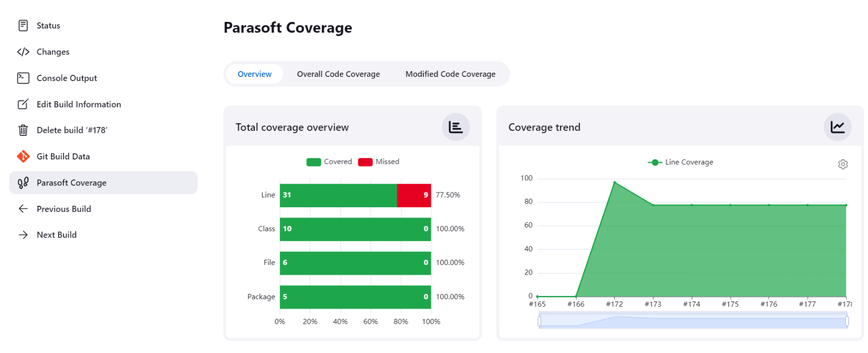Click the green covered Line bar showing 31
This screenshot has width=868, height=353.
[338, 195]
